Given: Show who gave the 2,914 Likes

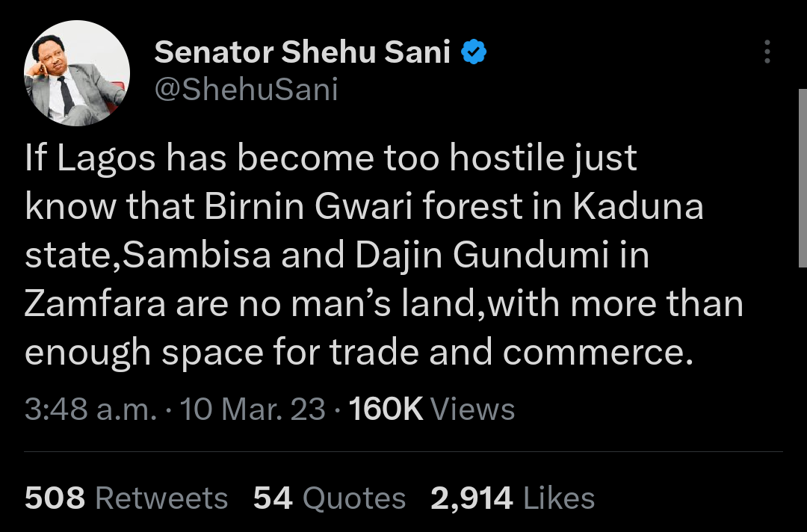Looking at the screenshot, I should pyautogui.click(x=512, y=498).
